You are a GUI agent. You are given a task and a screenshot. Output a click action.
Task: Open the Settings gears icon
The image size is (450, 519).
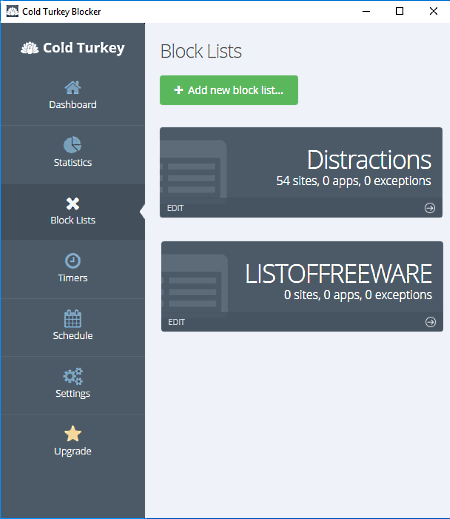pyautogui.click(x=73, y=376)
